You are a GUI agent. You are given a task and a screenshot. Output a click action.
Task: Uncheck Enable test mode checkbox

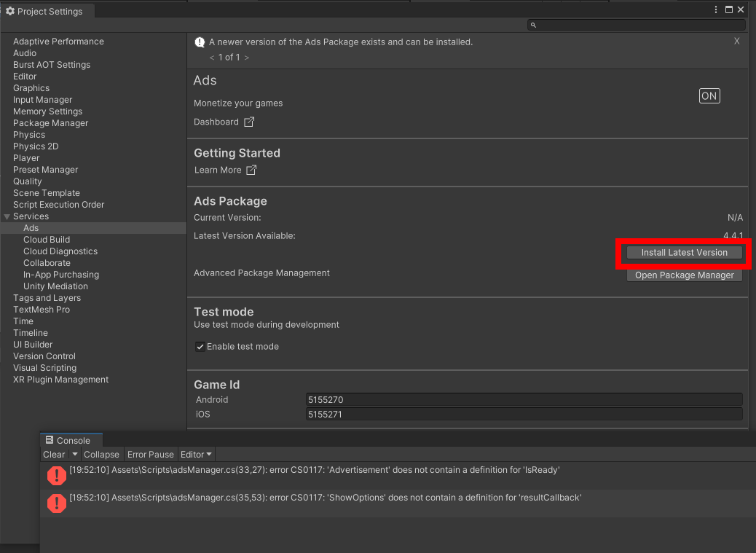(x=200, y=347)
